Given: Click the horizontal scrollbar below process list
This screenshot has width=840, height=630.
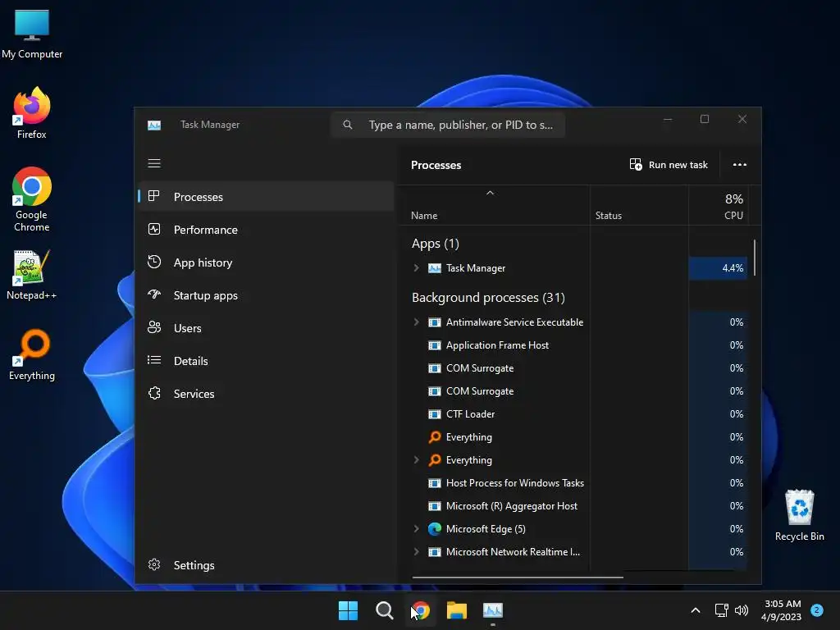Looking at the screenshot, I should (518, 577).
